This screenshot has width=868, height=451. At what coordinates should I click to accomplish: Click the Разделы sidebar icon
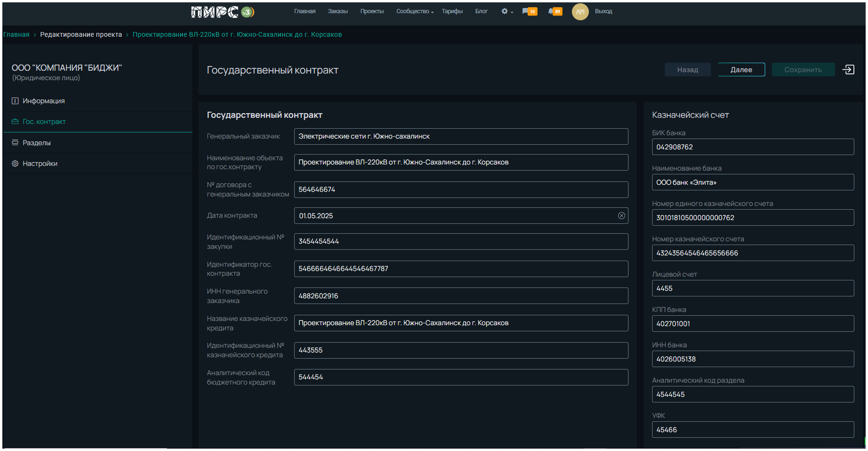[x=15, y=142]
